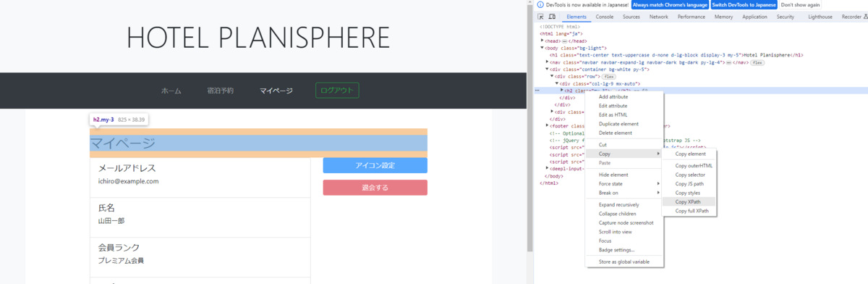868x284 pixels.
Task: Toggle the flex badge on div.row
Action: point(609,76)
